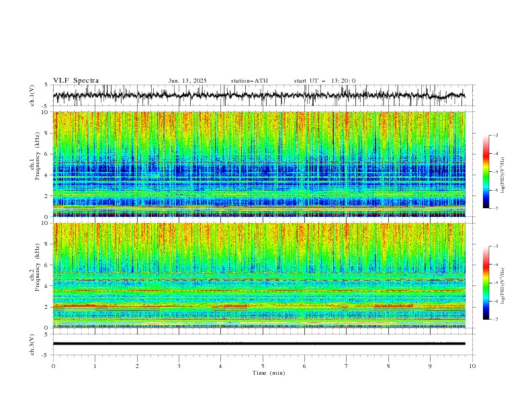
Task: Click the date 'Jun. 13, 2025'
Action: click(x=187, y=81)
